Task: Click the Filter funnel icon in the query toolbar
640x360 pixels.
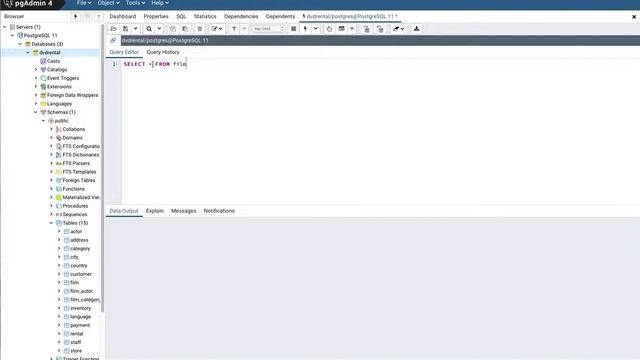Action: pos(234,29)
